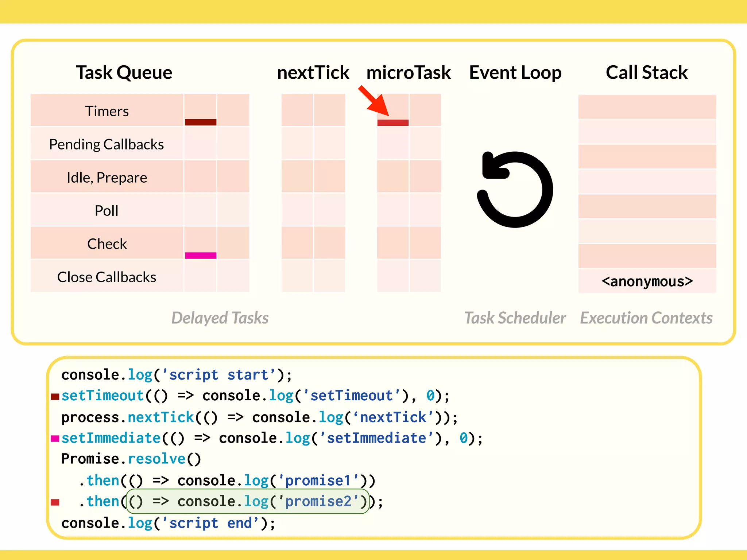The height and width of the screenshot is (560, 747).
Task: Click the Delayed Tasks caption
Action: [x=220, y=318]
